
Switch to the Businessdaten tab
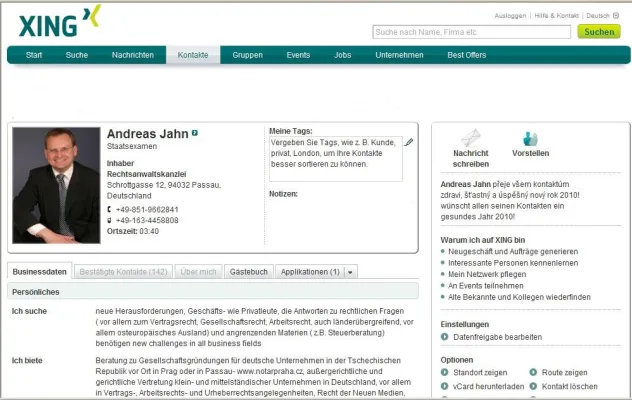[40, 271]
